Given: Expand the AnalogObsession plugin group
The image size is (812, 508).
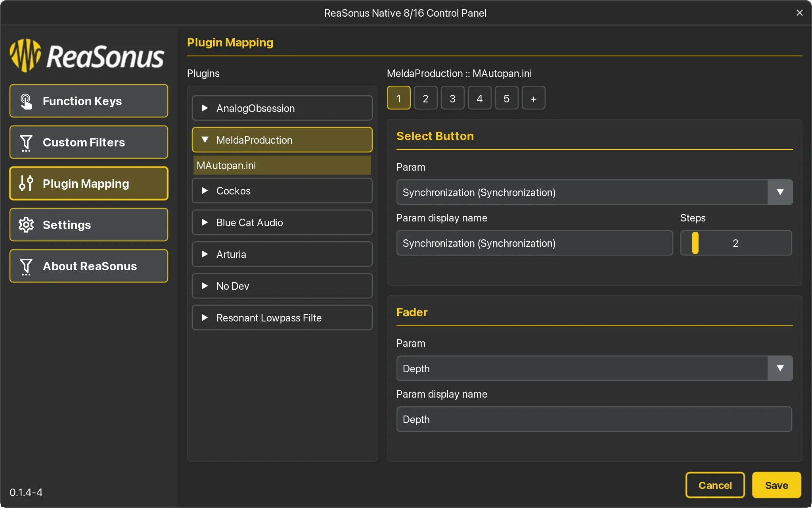Looking at the screenshot, I should tap(205, 108).
